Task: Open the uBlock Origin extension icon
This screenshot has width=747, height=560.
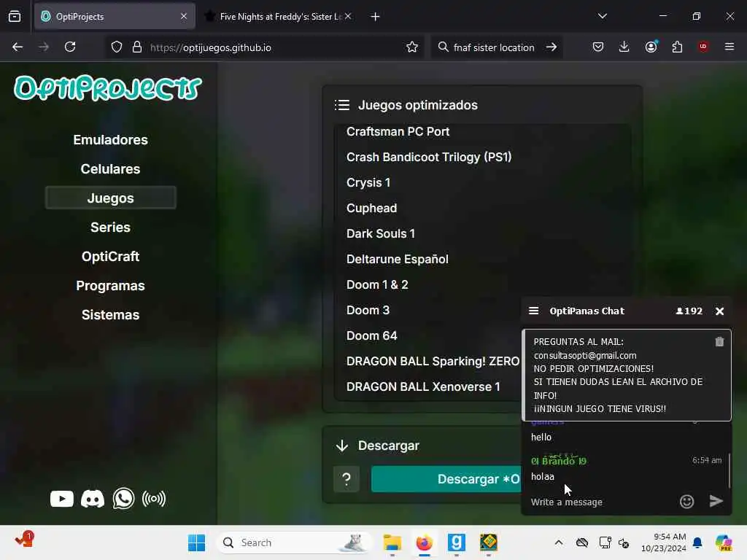Action: [x=703, y=47]
